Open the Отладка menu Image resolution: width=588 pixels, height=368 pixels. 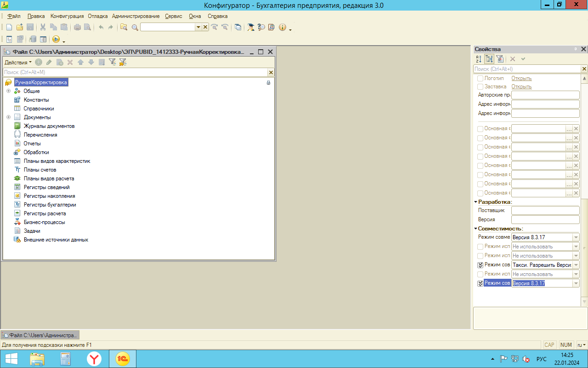(x=98, y=16)
